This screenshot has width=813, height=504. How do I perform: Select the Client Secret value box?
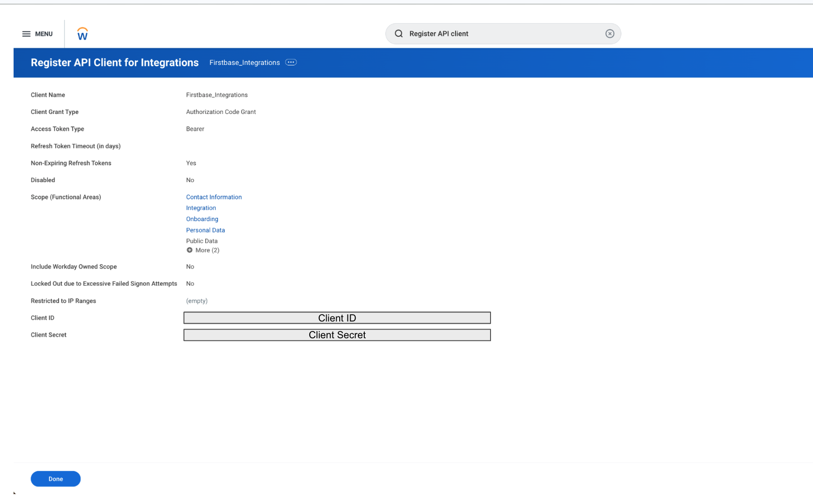[x=337, y=335]
